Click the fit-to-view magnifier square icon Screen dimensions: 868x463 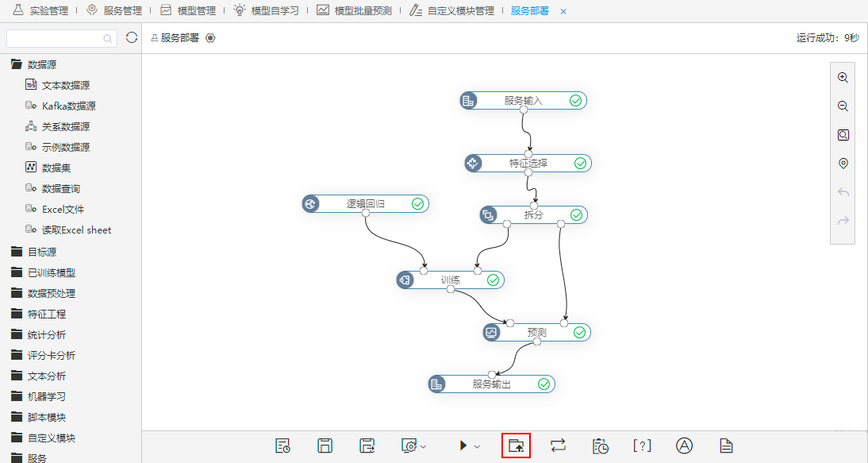coord(843,135)
